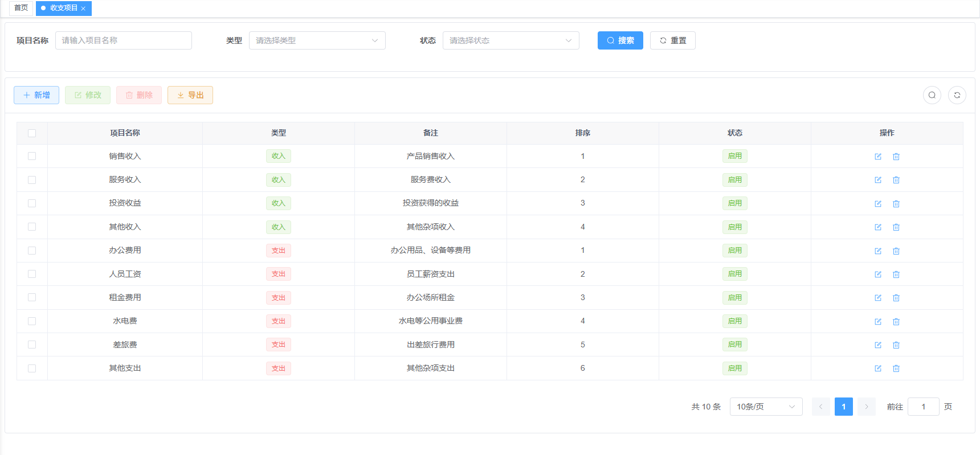Select the checkbox for 投资收益 row
Image resolution: width=980 pixels, height=455 pixels.
point(32,203)
